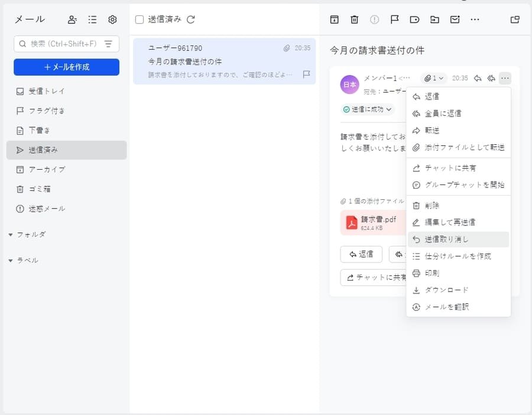This screenshot has height=415, width=532.
Task: Toggle the flag on the 今月の請求書送付の件 email
Action: tap(306, 74)
